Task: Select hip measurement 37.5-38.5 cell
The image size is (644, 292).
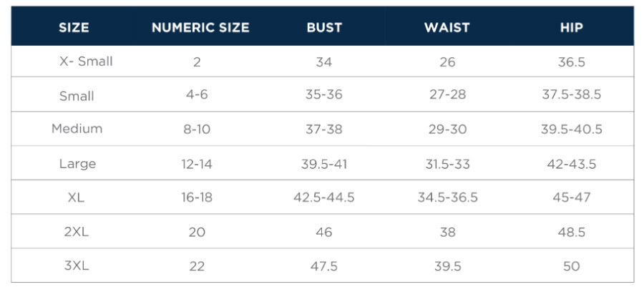Action: 571,96
